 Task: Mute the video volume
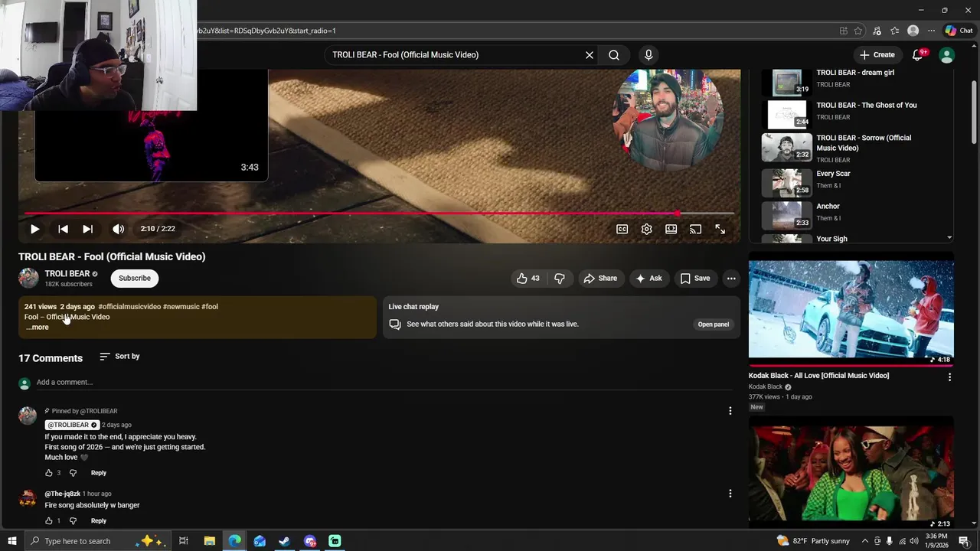[x=118, y=229]
